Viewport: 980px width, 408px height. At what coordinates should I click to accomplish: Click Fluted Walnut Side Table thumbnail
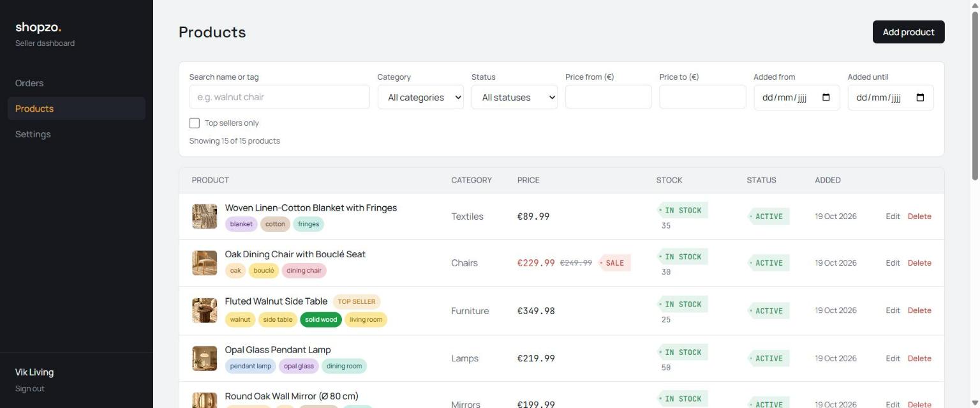pyautogui.click(x=205, y=310)
